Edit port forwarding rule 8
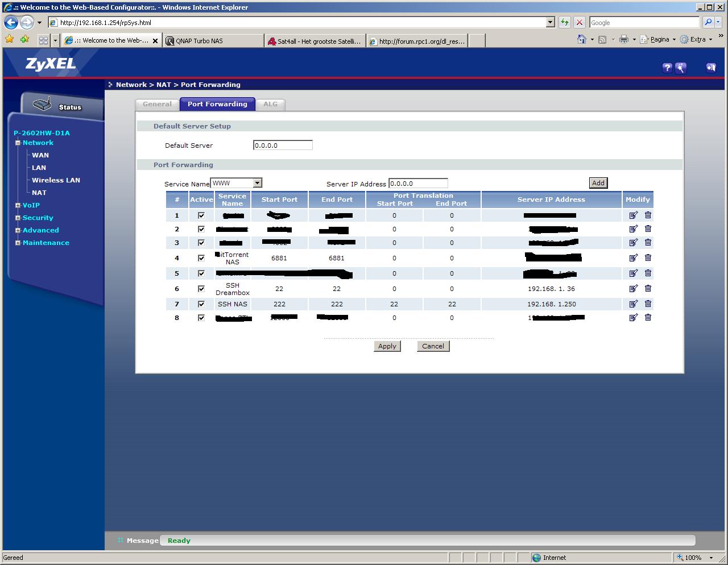Image resolution: width=728 pixels, height=565 pixels. [x=634, y=317]
